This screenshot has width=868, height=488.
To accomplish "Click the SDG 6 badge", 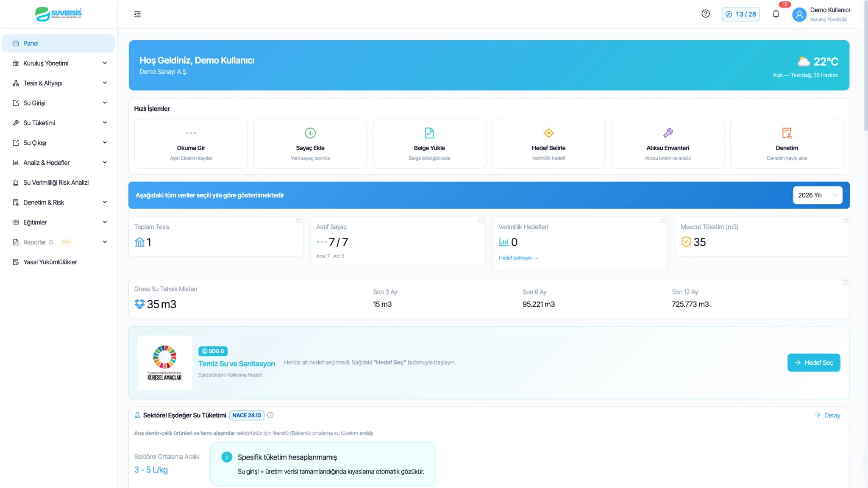I will click(x=213, y=351).
